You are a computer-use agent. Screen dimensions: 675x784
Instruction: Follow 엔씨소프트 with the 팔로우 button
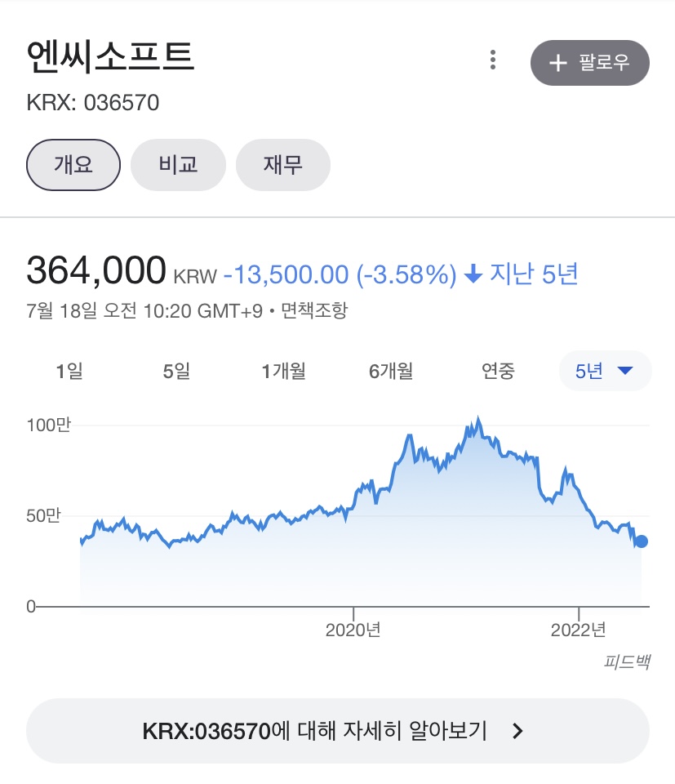(589, 63)
